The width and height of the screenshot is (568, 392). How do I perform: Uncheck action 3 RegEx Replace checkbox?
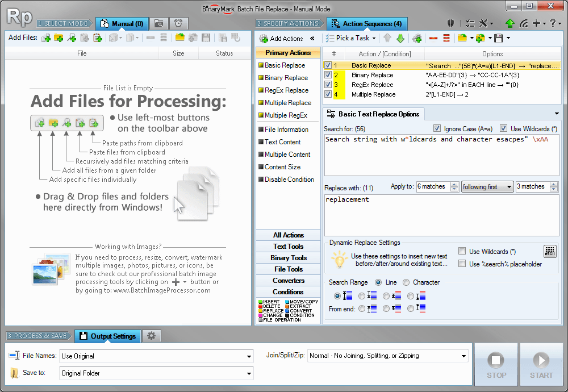coord(328,85)
